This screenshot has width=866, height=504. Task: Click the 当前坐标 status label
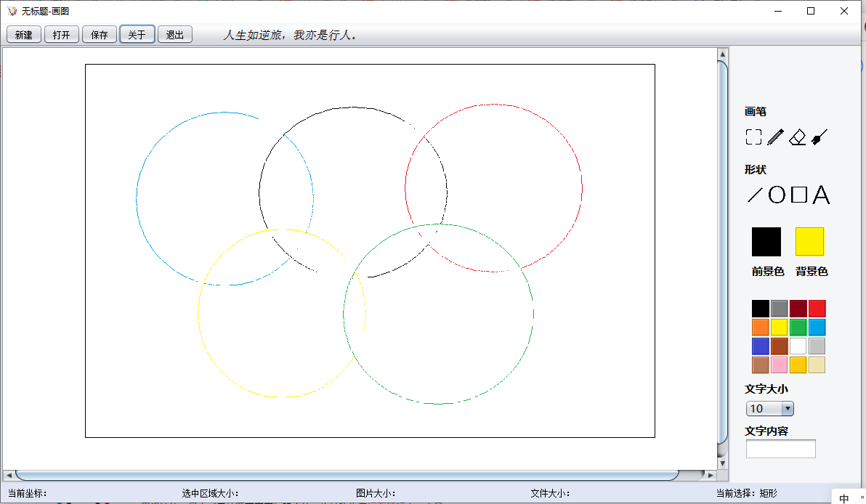click(x=27, y=493)
